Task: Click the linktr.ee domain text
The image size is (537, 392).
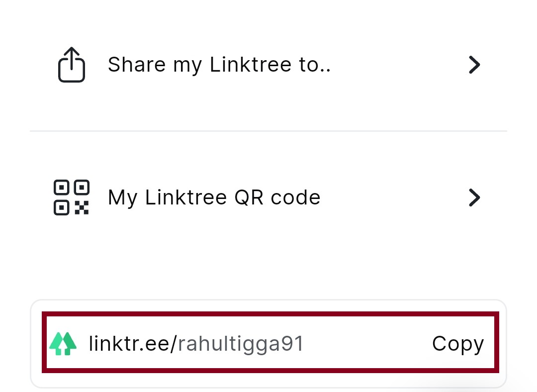Action: 129,344
